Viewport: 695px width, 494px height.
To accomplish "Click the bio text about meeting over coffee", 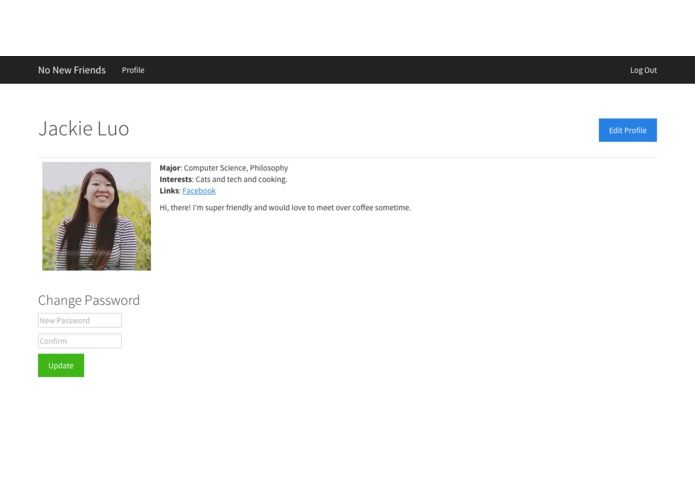I will pyautogui.click(x=285, y=207).
